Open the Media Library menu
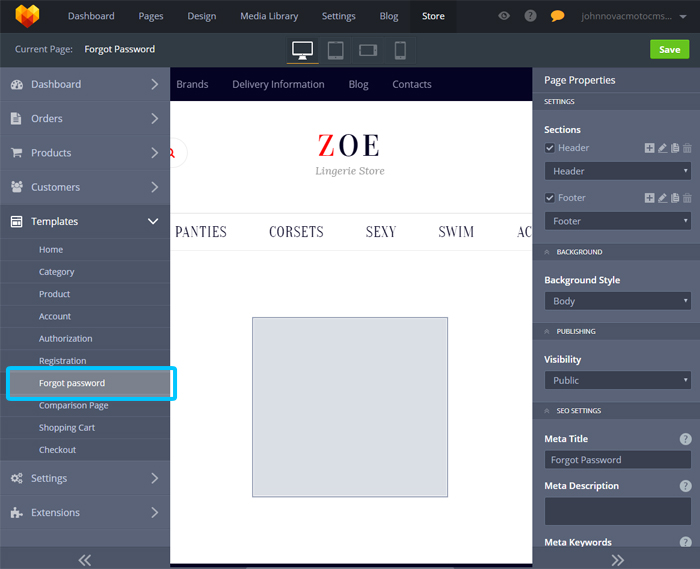The image size is (700, 569). (269, 16)
